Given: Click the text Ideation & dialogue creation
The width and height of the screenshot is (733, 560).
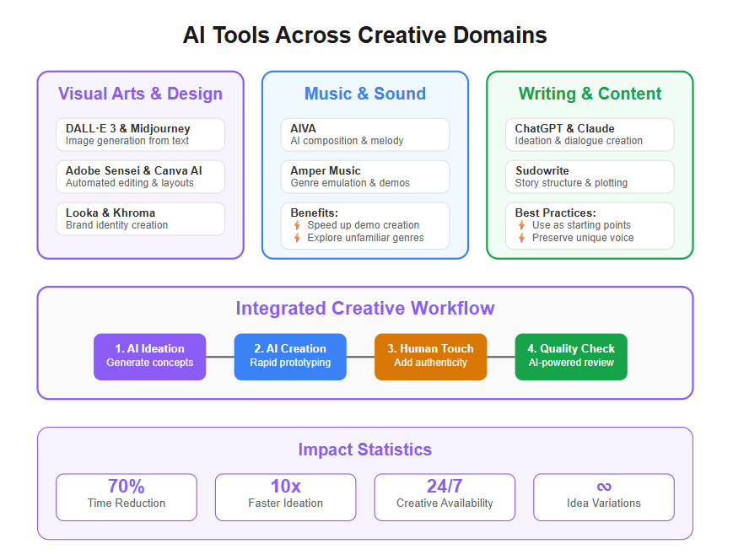Looking at the screenshot, I should tap(579, 141).
